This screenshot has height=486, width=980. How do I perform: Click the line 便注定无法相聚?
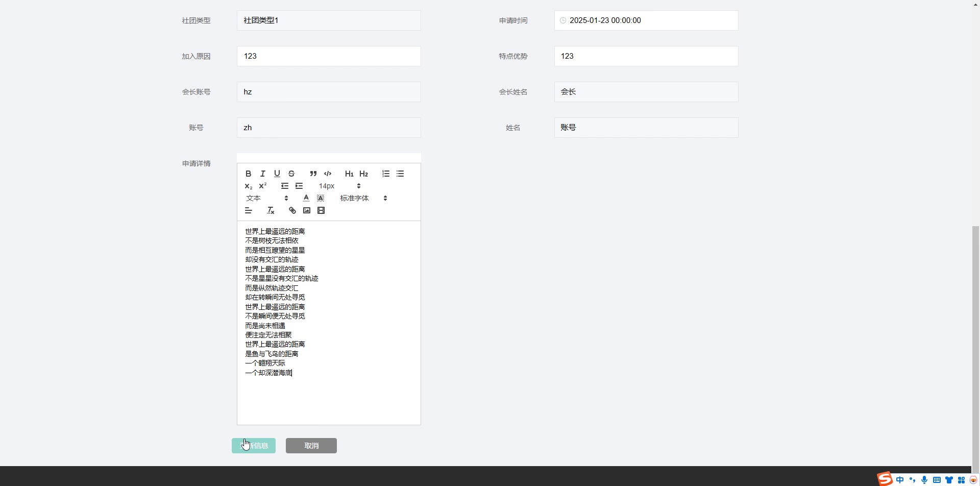pos(268,335)
